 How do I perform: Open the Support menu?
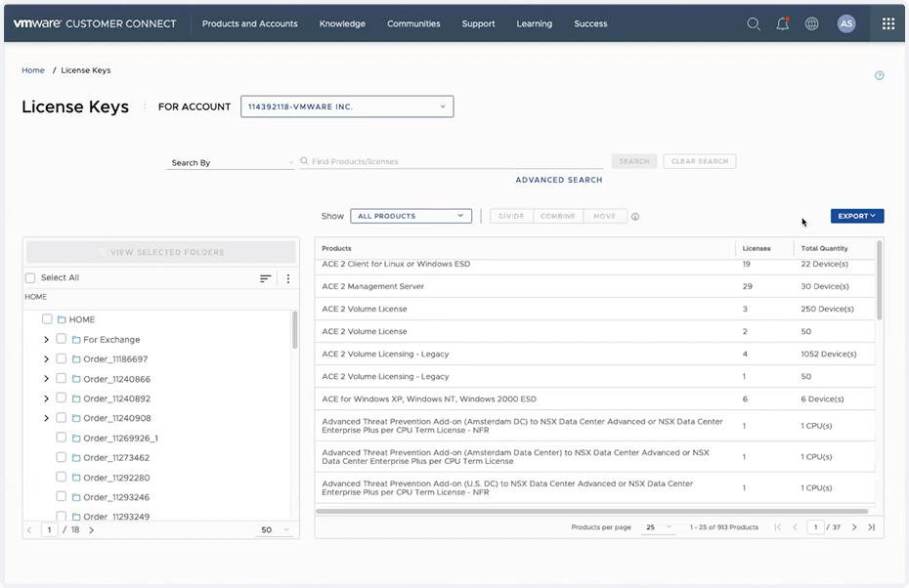click(478, 23)
